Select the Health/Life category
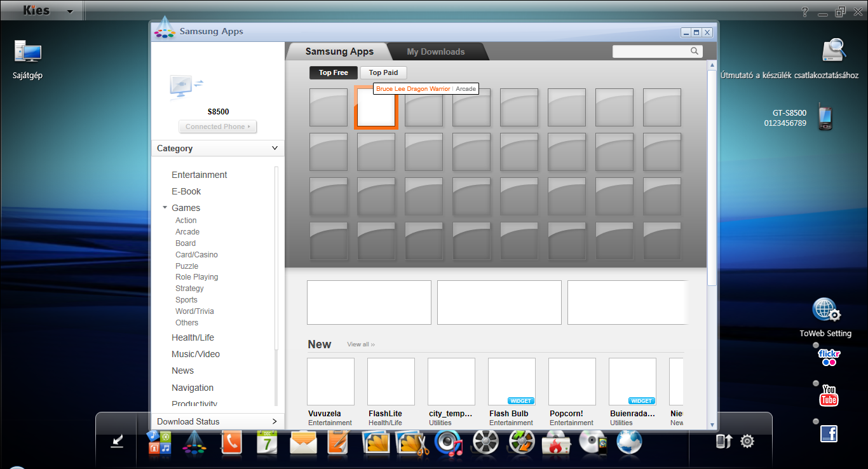Screen dimensions: 868x469 click(193, 337)
